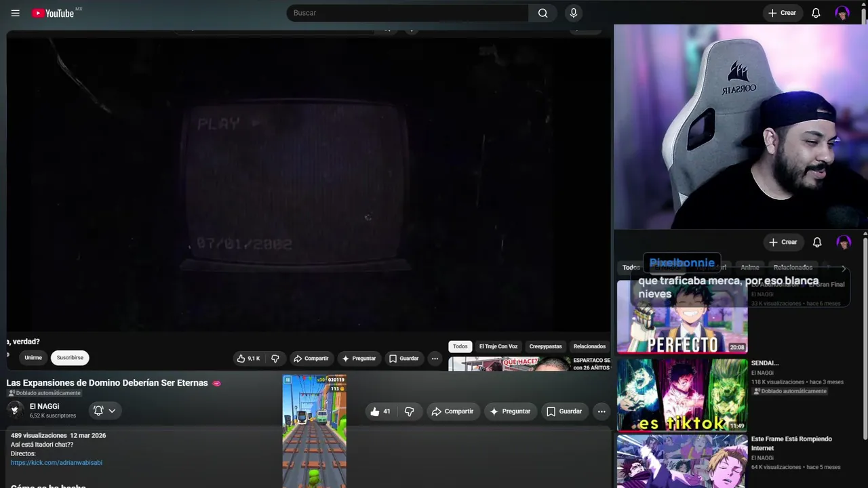Screen dimensions: 868x488
Task: Share via Compartir next to the 41 likes
Action: (452, 411)
